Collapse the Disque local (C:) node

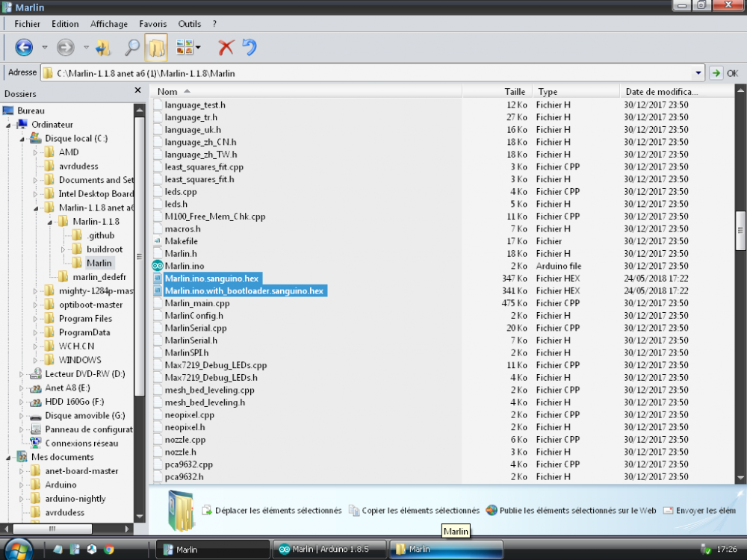click(22, 139)
